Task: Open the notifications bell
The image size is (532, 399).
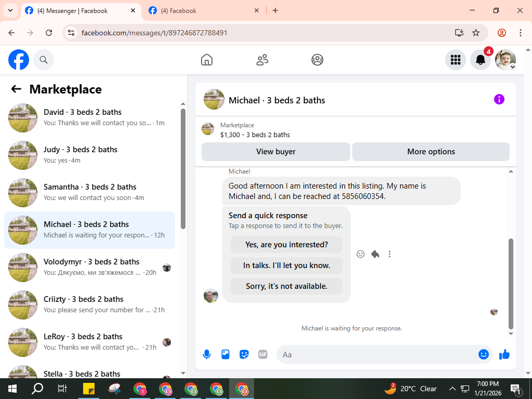Action: (x=481, y=60)
